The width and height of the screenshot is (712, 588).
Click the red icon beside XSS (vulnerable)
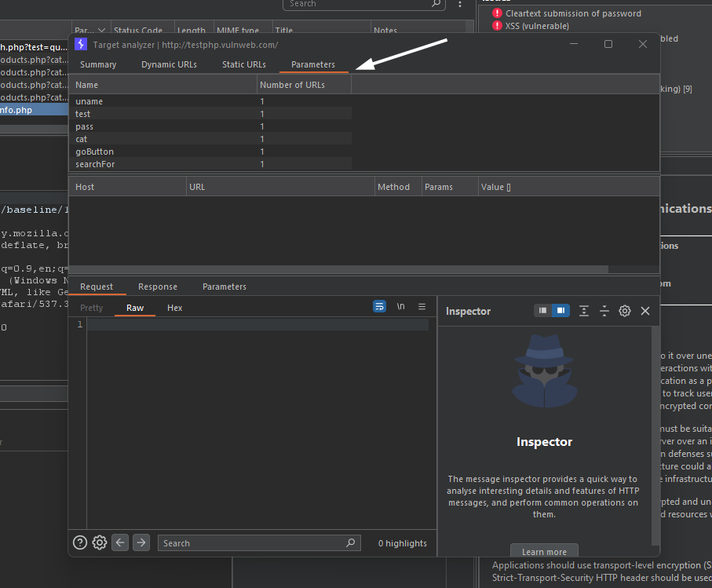(x=497, y=26)
